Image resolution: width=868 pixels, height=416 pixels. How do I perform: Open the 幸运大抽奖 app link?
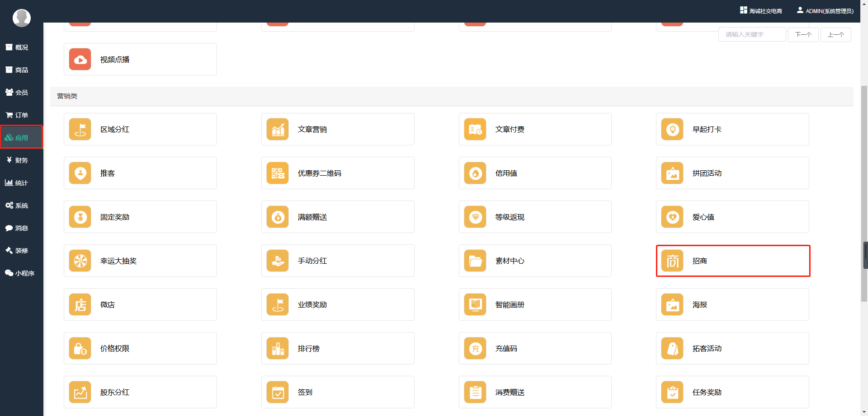pos(118,261)
